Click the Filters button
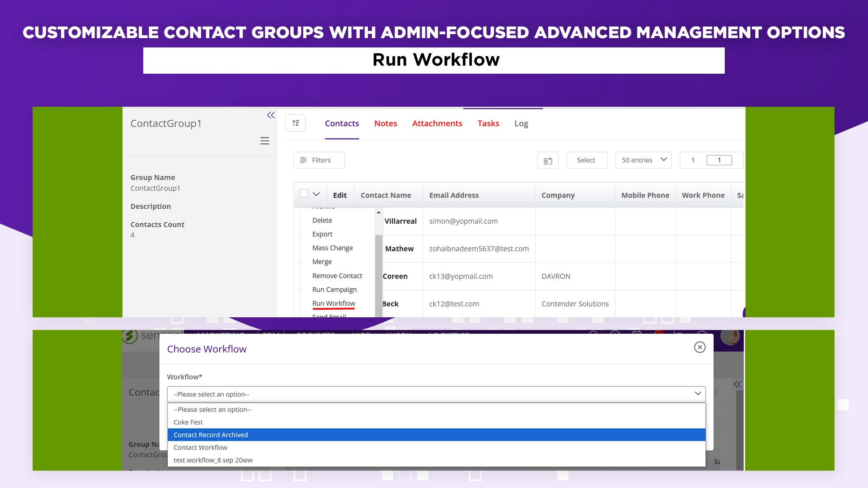The width and height of the screenshot is (868, 488). point(319,160)
